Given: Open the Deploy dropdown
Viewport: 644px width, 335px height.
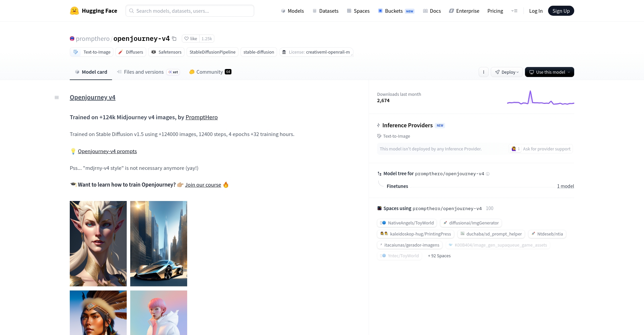Looking at the screenshot, I should [507, 72].
